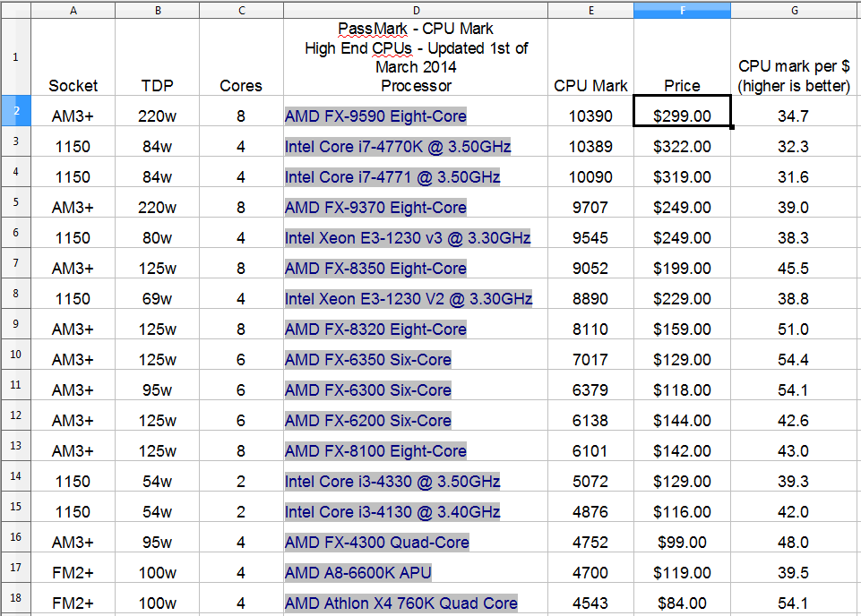Open Intel Xeon E3-1230 V2 link

tap(409, 298)
